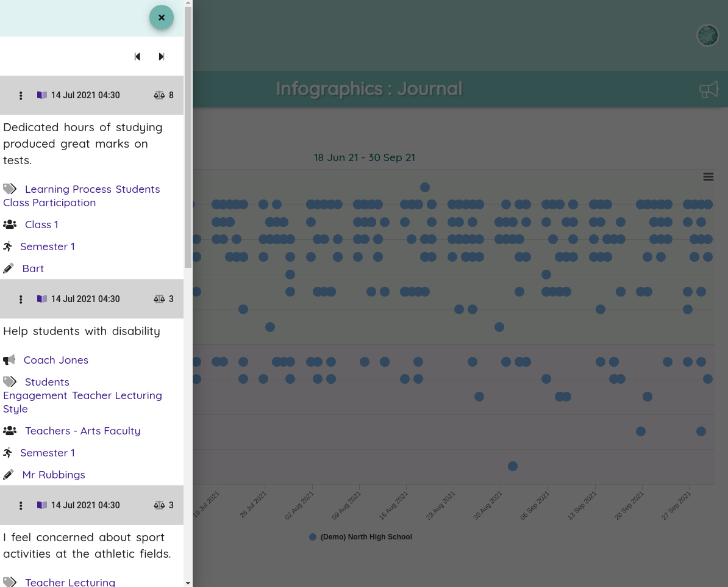Open options menu for 'sport activities' entry
This screenshot has height=587, width=728.
tap(21, 506)
